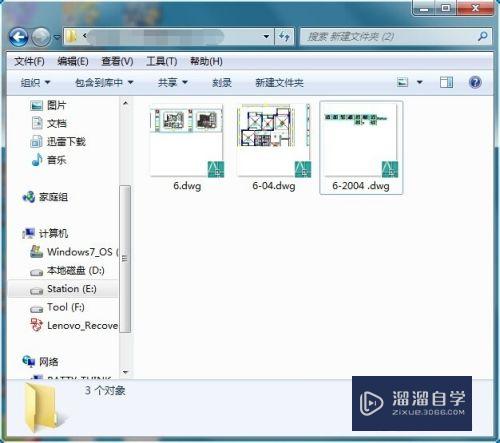Click the Tool (F:) drive icon

[36, 309]
